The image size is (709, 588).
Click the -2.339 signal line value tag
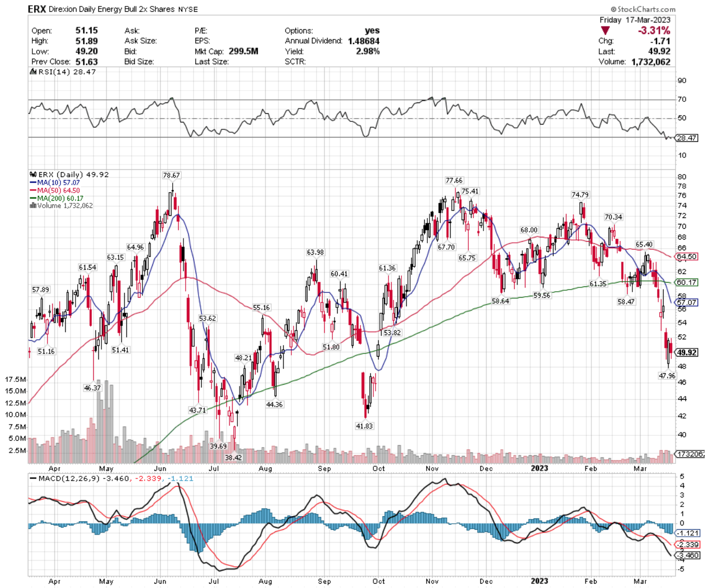coord(687,544)
